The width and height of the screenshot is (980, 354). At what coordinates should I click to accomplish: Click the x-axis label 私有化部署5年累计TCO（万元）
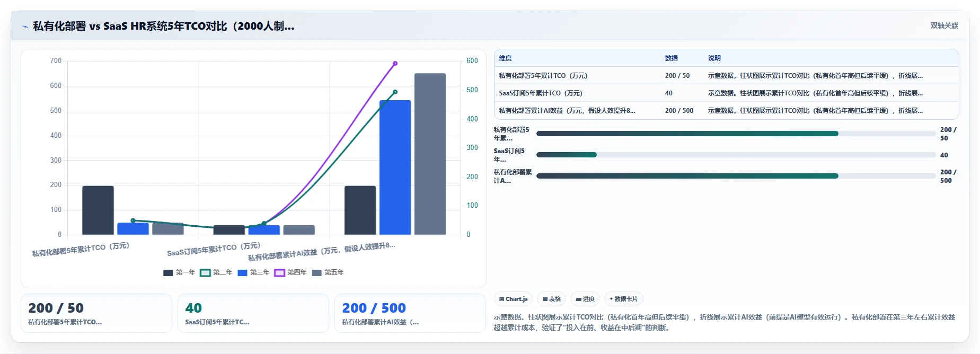(x=81, y=249)
